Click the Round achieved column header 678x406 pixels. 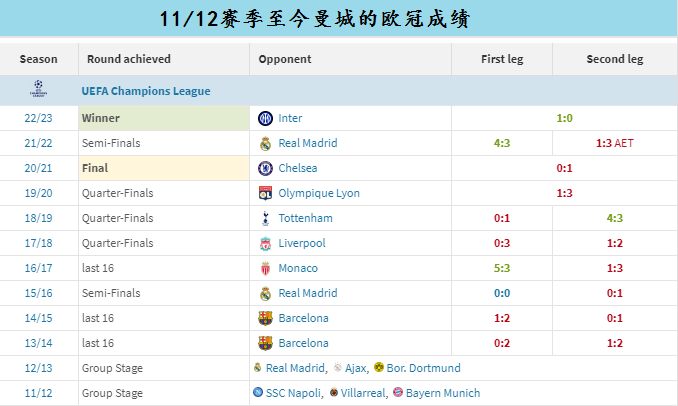[129, 59]
